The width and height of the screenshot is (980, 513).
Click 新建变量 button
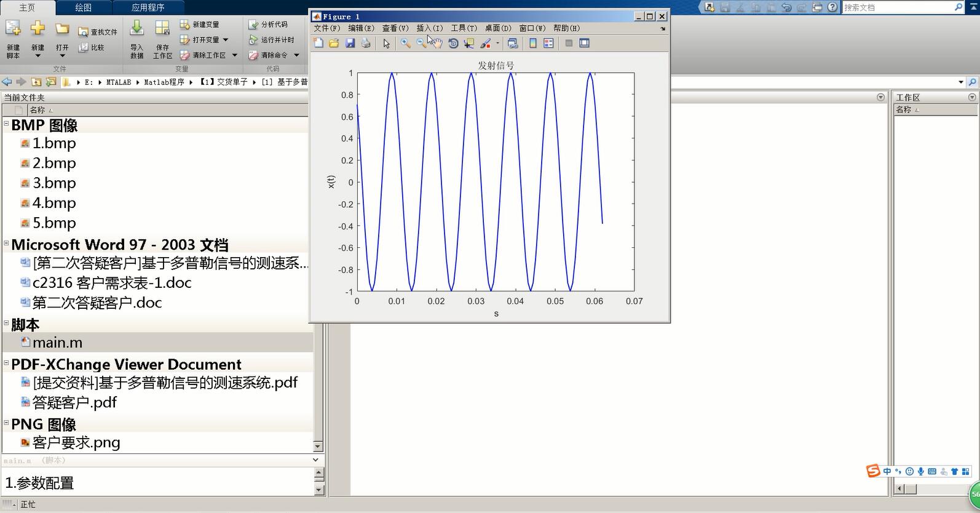(200, 25)
